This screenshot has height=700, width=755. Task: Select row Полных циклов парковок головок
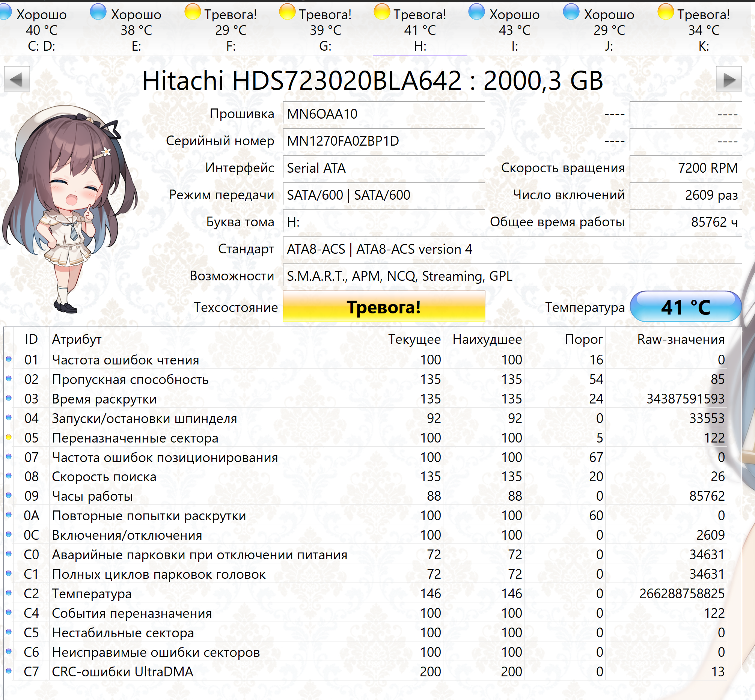point(366,574)
